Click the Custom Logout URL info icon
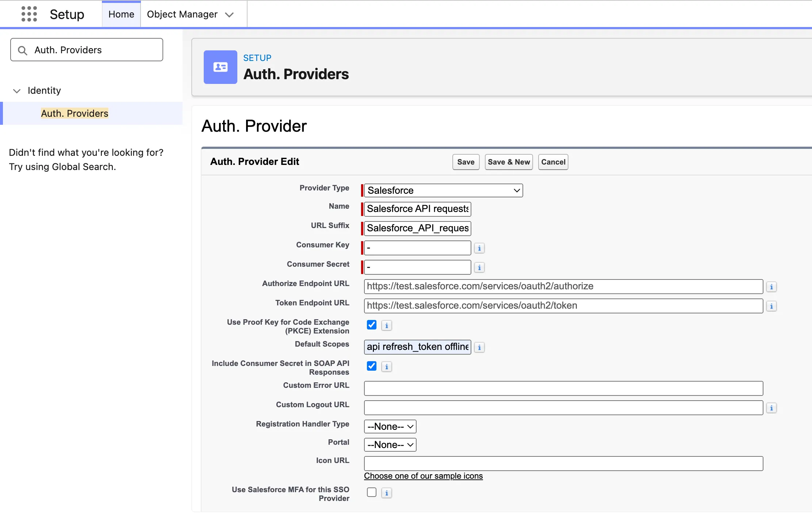 click(771, 408)
